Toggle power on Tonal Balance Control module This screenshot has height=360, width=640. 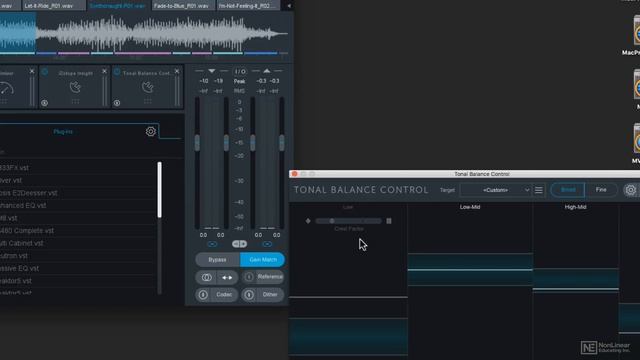pyautogui.click(x=117, y=73)
